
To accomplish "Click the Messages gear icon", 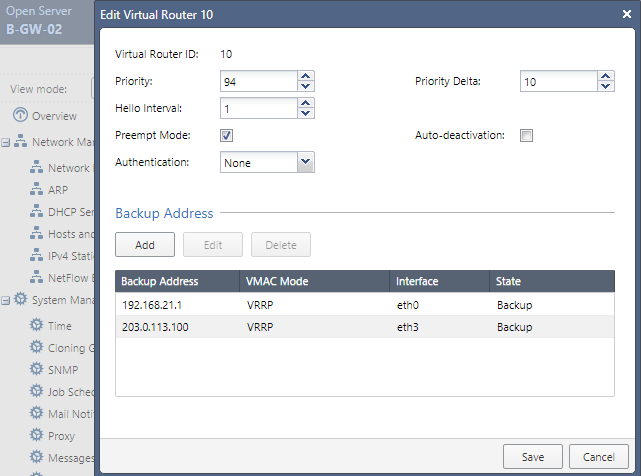I will tap(37, 458).
